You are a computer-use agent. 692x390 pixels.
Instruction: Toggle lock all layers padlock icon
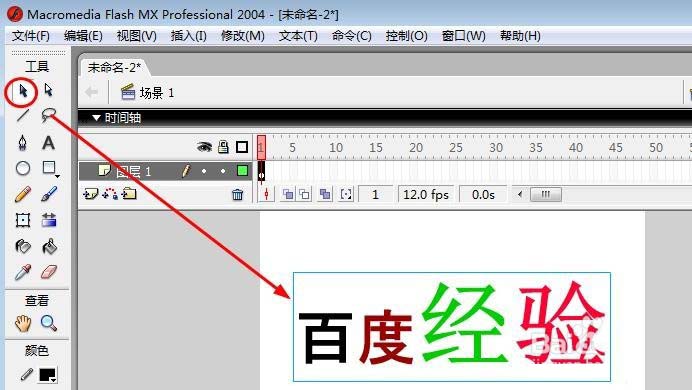[223, 147]
